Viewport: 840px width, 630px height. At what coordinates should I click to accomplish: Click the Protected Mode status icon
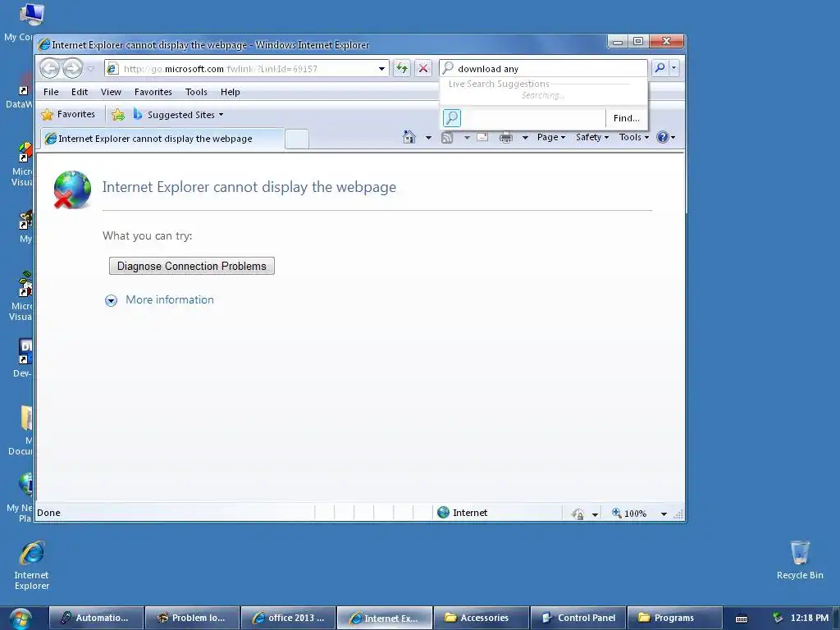(x=577, y=514)
